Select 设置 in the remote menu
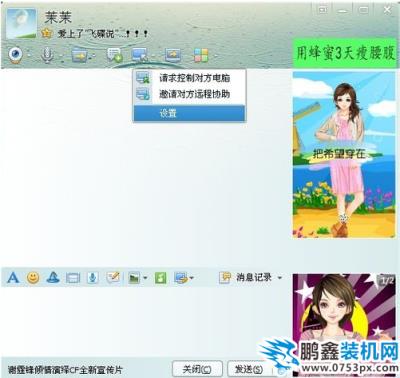 click(189, 113)
